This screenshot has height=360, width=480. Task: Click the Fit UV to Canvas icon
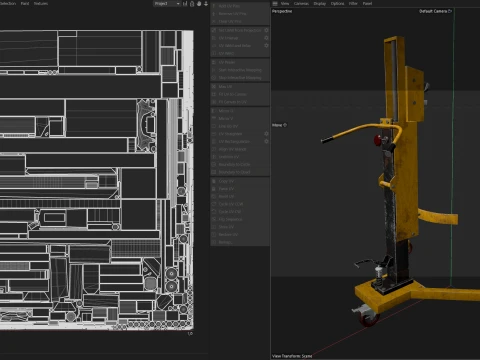(214, 94)
